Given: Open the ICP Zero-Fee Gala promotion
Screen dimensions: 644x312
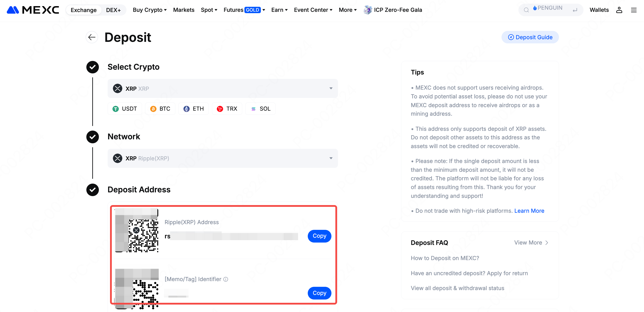Looking at the screenshot, I should 393,10.
